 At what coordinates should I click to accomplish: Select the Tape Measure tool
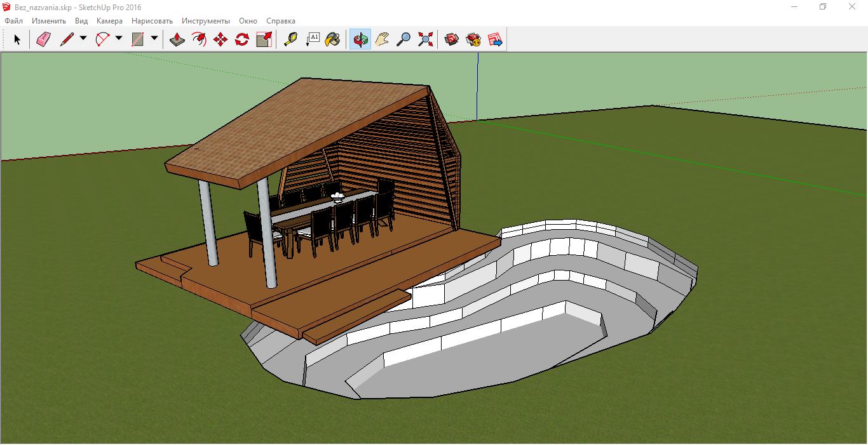point(290,40)
